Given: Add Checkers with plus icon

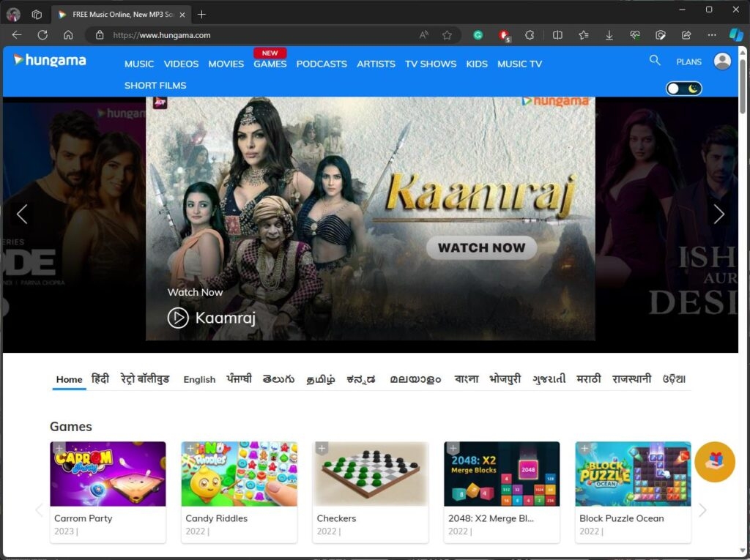Looking at the screenshot, I should tap(322, 448).
